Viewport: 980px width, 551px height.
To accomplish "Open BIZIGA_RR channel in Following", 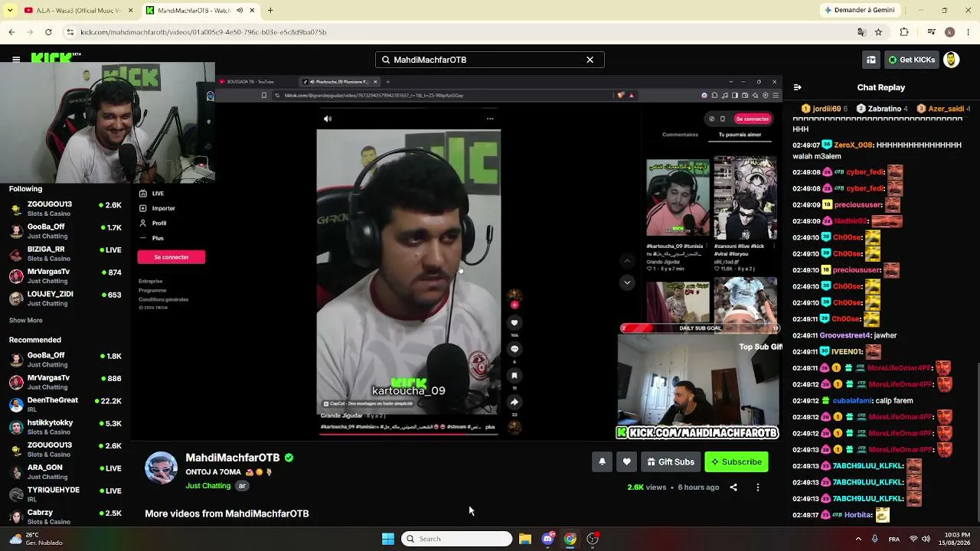I will [x=65, y=254].
